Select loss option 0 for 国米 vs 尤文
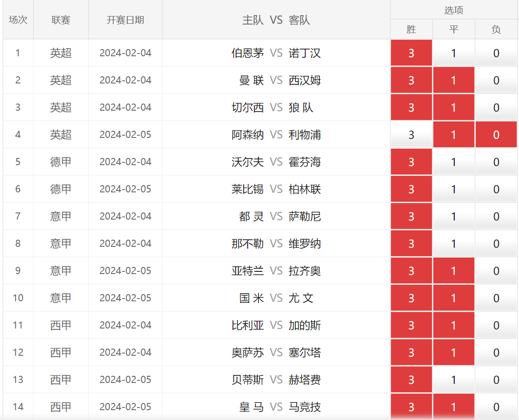519x420 pixels. [x=496, y=298]
